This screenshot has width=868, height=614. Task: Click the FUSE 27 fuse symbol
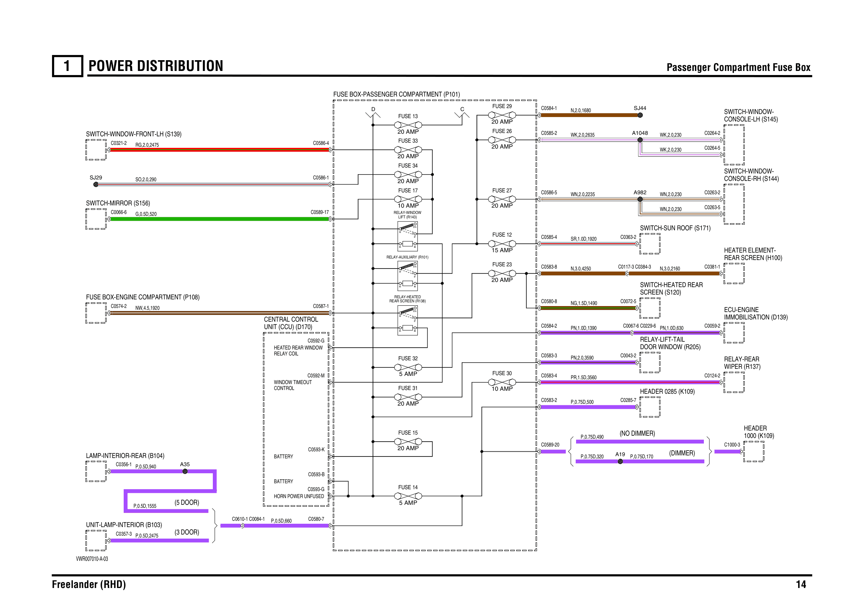point(502,199)
